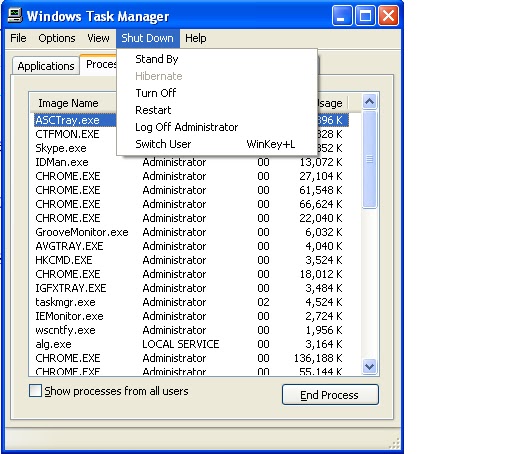Image resolution: width=512 pixels, height=454 pixels.
Task: Select the IGFXTRAY.EXE process
Action: [x=191, y=288]
